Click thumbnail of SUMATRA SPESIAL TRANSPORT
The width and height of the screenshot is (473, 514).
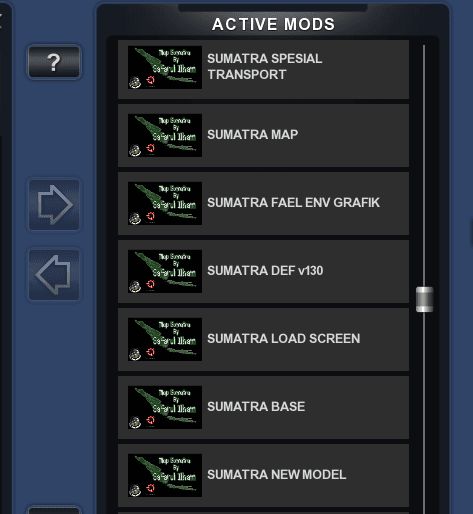click(x=165, y=67)
